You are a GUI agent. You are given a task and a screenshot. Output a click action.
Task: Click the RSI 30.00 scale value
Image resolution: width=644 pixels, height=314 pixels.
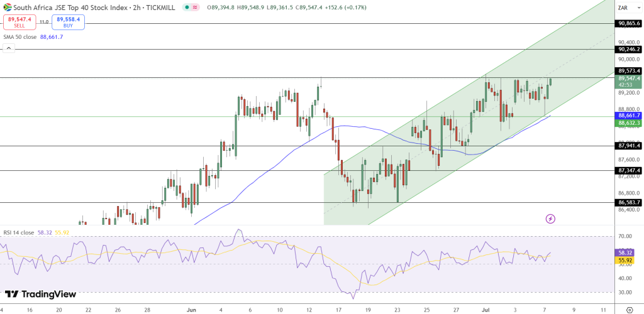(x=625, y=293)
